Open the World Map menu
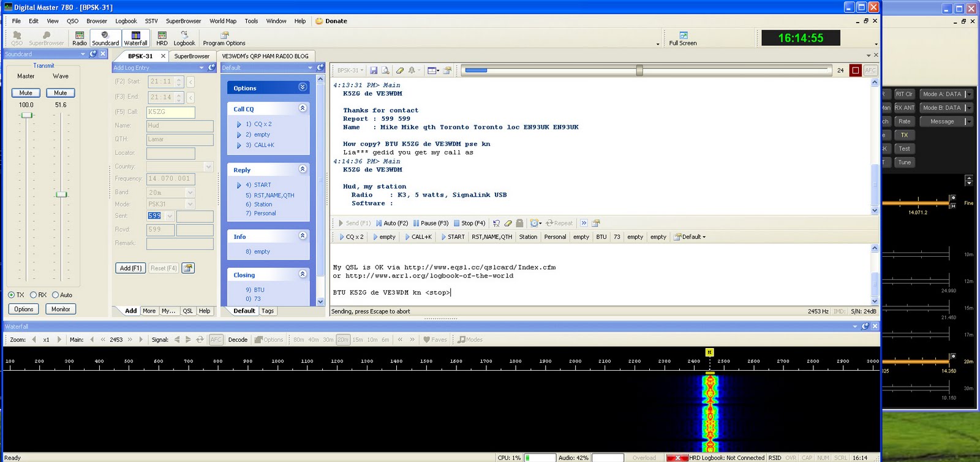Viewport: 980px width, 462px height. tap(222, 21)
